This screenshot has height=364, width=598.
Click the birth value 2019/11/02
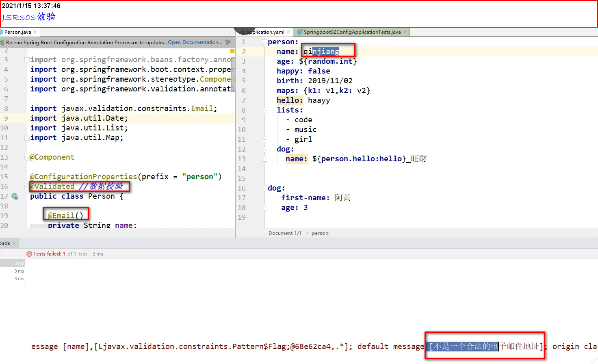(x=330, y=81)
